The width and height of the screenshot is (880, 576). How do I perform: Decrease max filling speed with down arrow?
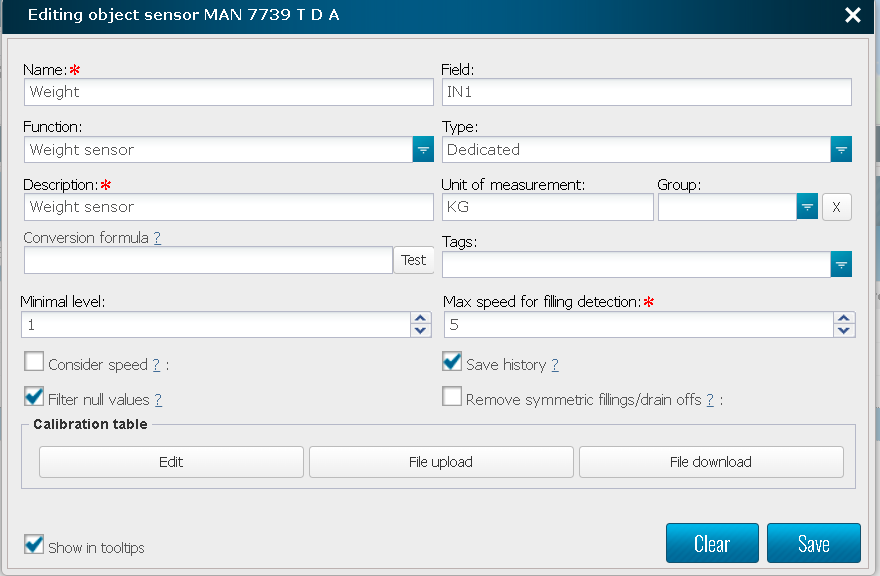844,331
